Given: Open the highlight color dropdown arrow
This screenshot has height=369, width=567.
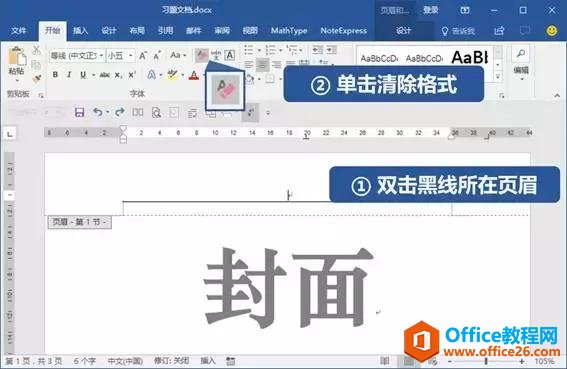Looking at the screenshot, I should point(183,75).
